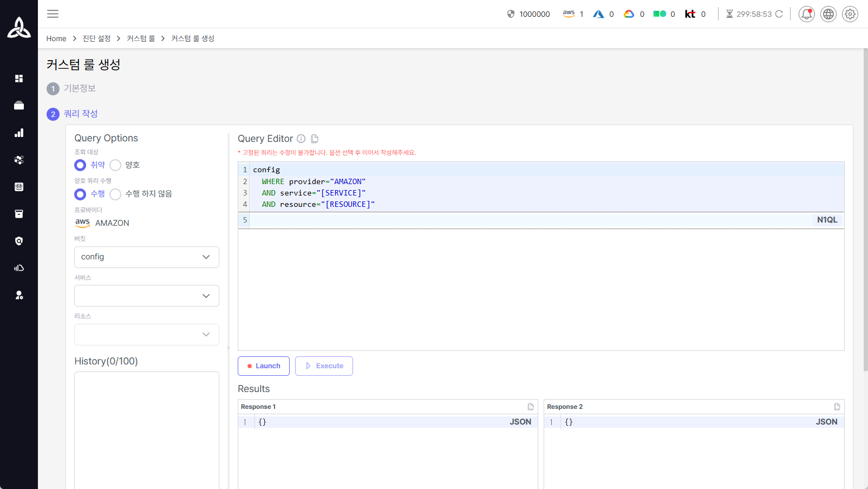This screenshot has height=489, width=868.
Task: Navigate to Home in the breadcrumb
Action: (56, 38)
